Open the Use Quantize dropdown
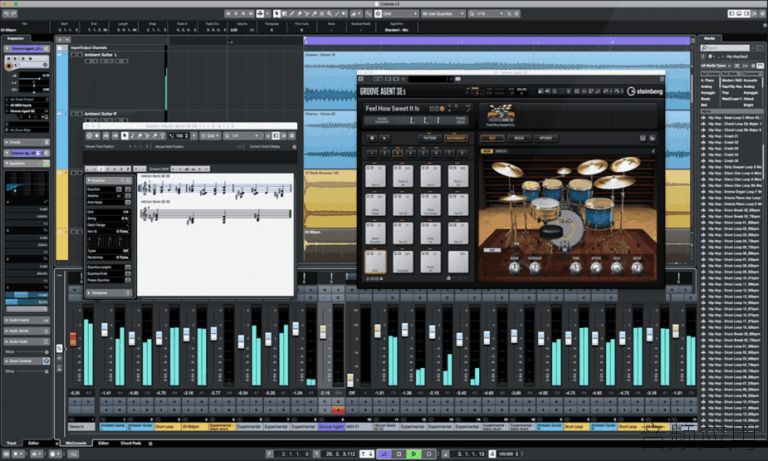Image resolution: width=768 pixels, height=461 pixels. [x=442, y=14]
